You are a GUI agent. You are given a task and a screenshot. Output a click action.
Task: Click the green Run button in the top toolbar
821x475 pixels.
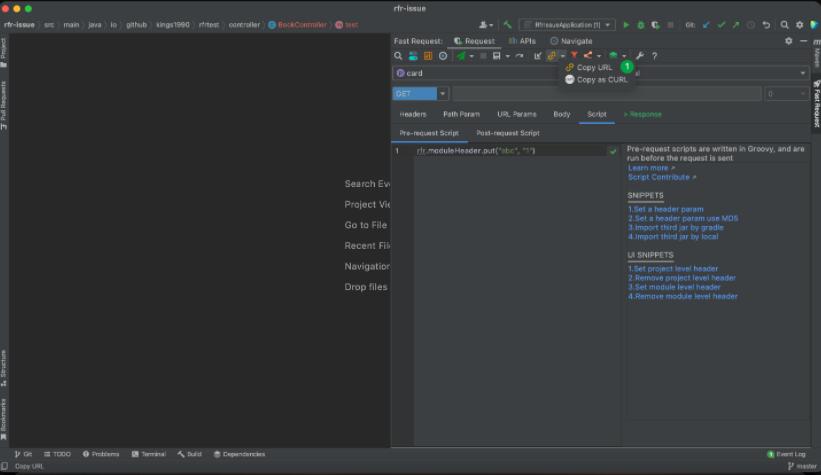coord(626,24)
